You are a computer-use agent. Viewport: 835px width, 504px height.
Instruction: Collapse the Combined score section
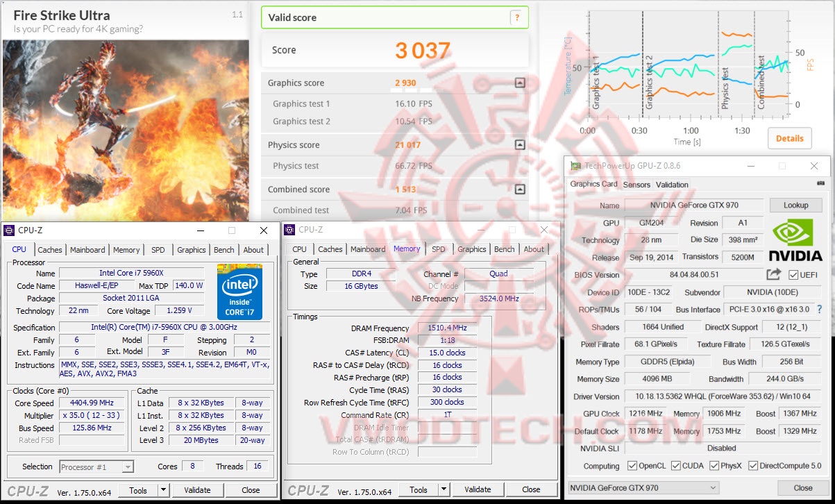tap(519, 190)
